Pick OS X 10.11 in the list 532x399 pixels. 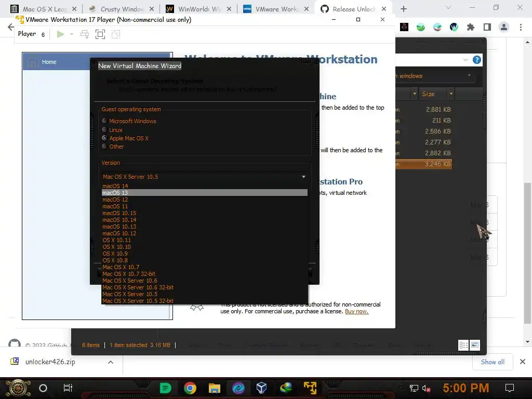click(205, 240)
